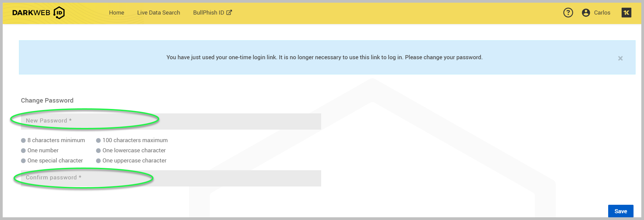Click the user profile avatar icon
Viewport: 644px width, 220px height.
click(586, 13)
